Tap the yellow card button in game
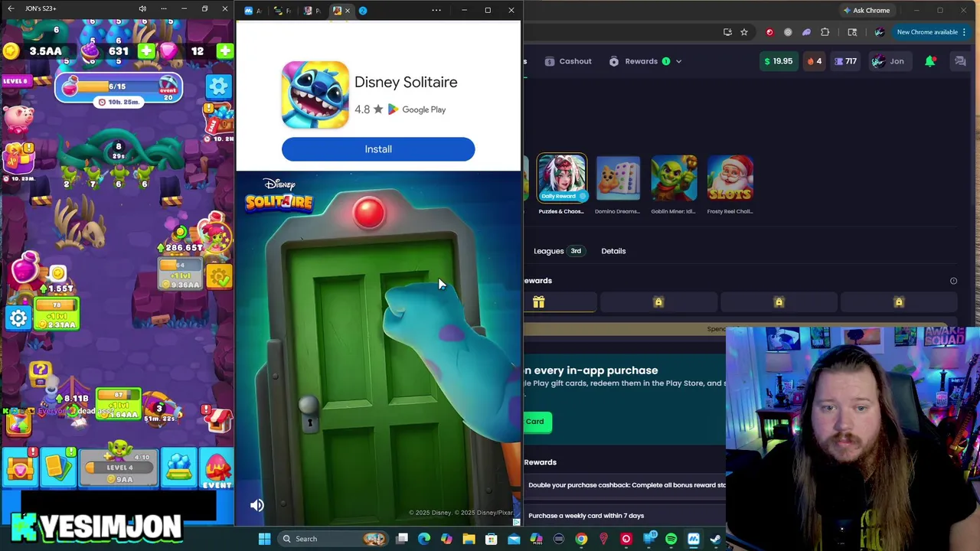The height and width of the screenshot is (551, 980). [60, 468]
